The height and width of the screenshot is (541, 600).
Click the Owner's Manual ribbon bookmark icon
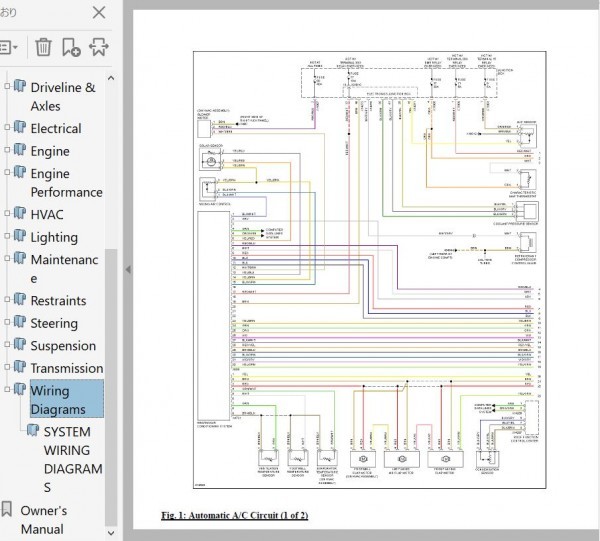pos(7,509)
